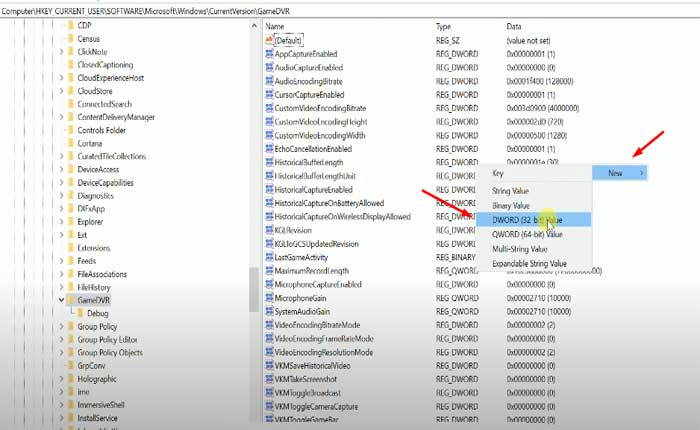Expand the CloudExperienceHost tree node
The image size is (700, 430).
point(62,78)
